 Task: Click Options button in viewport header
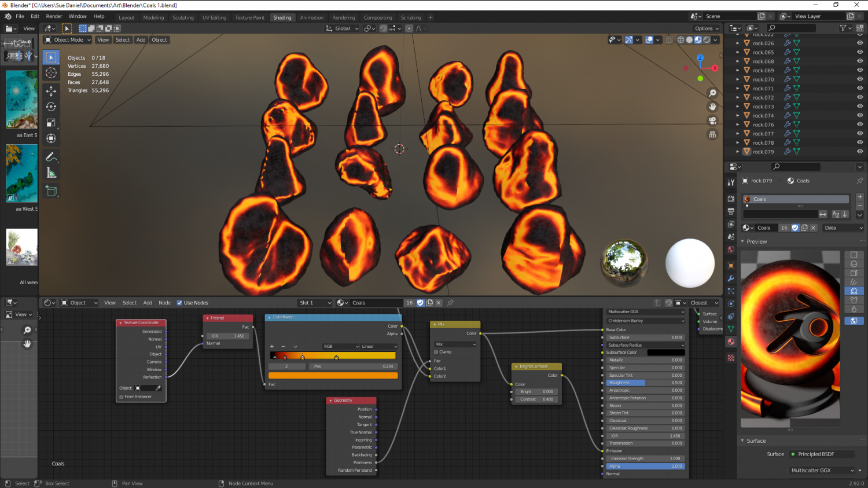(x=707, y=28)
